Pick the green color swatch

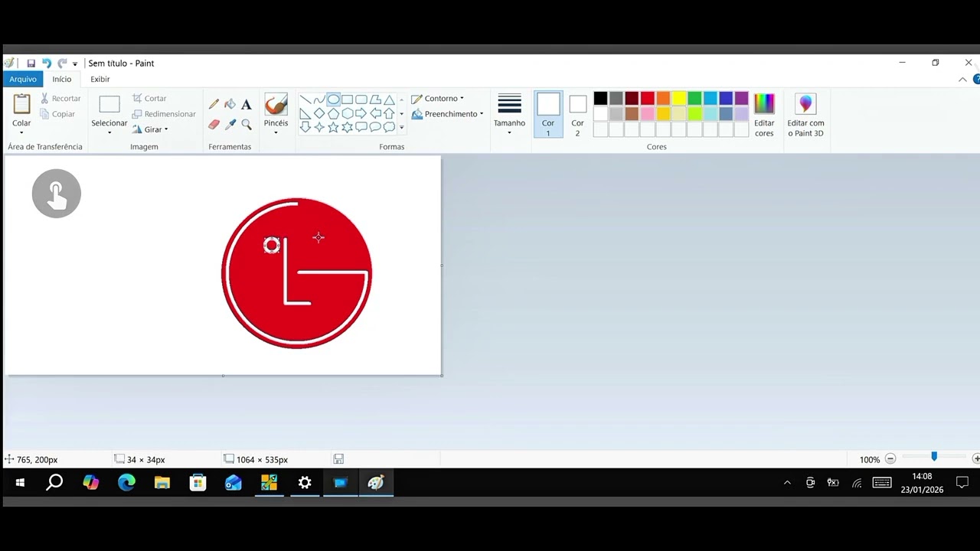(x=694, y=98)
